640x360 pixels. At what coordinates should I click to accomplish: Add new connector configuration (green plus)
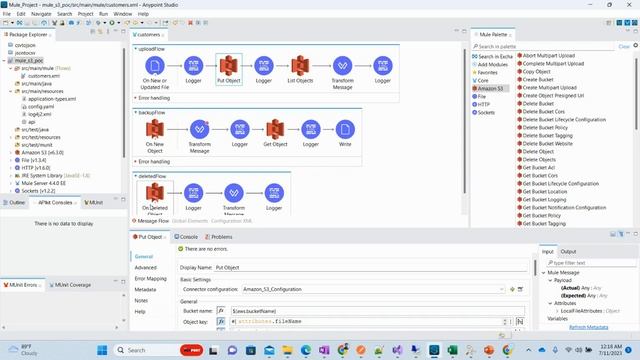(x=512, y=289)
